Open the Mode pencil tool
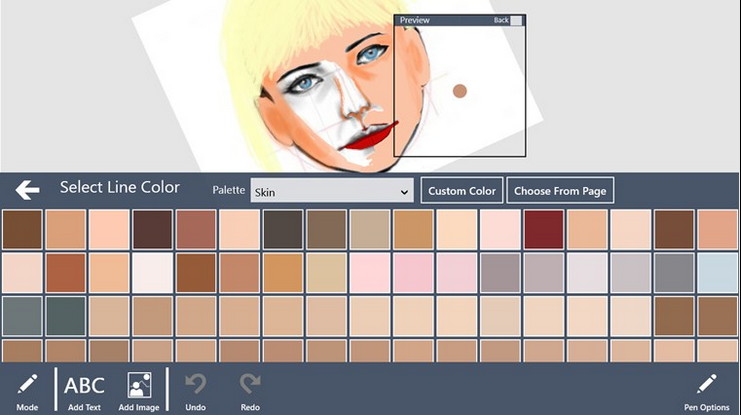The height and width of the screenshot is (415, 741). coord(27,391)
